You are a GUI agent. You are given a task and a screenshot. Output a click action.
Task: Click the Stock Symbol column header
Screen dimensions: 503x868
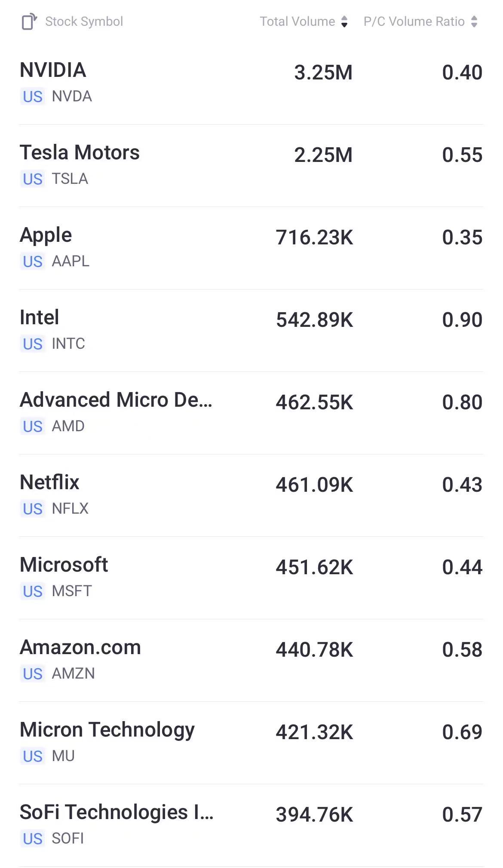(x=84, y=21)
